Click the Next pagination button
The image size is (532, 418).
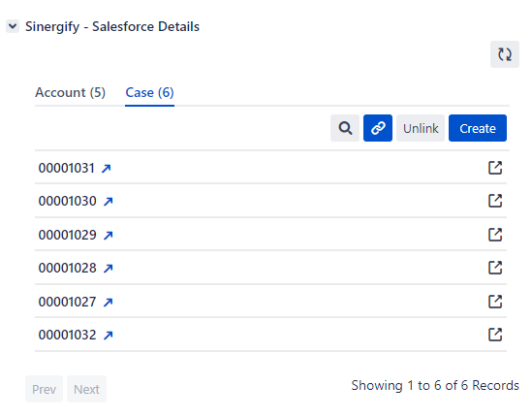point(86,389)
